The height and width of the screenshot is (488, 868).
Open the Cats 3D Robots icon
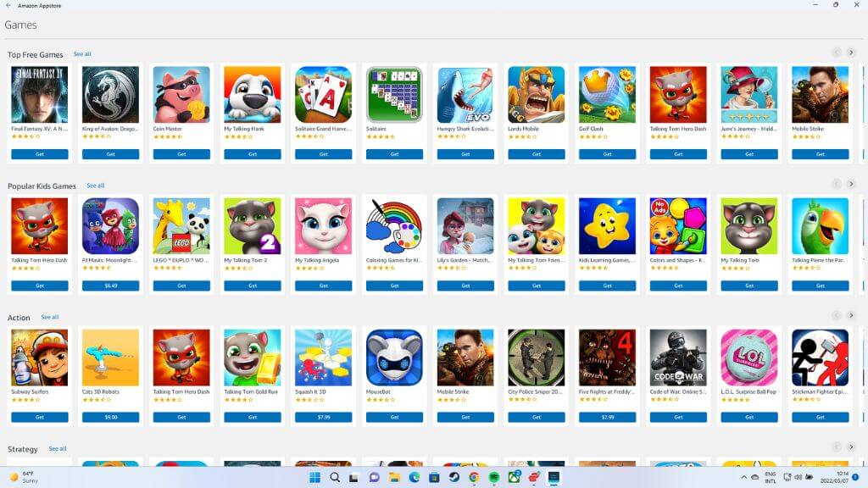(x=110, y=358)
